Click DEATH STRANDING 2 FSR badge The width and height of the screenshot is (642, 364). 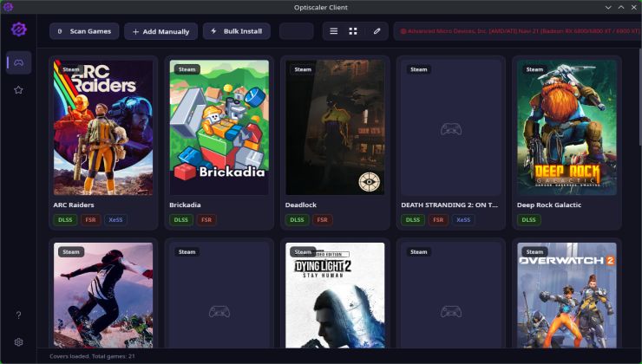(438, 219)
